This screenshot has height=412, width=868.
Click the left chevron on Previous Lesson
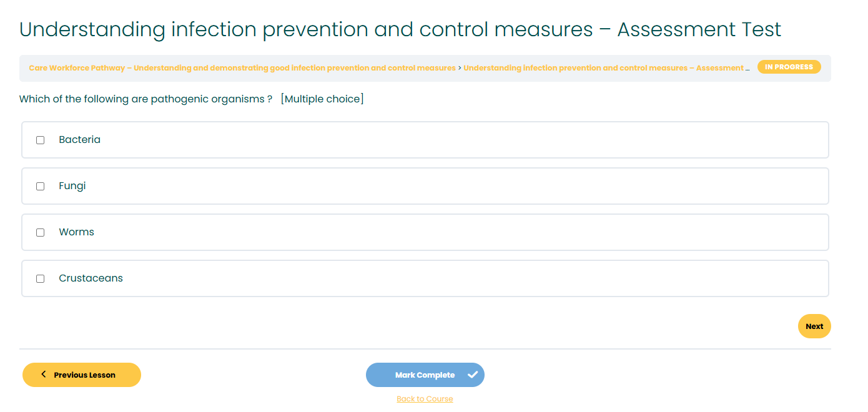coord(44,374)
